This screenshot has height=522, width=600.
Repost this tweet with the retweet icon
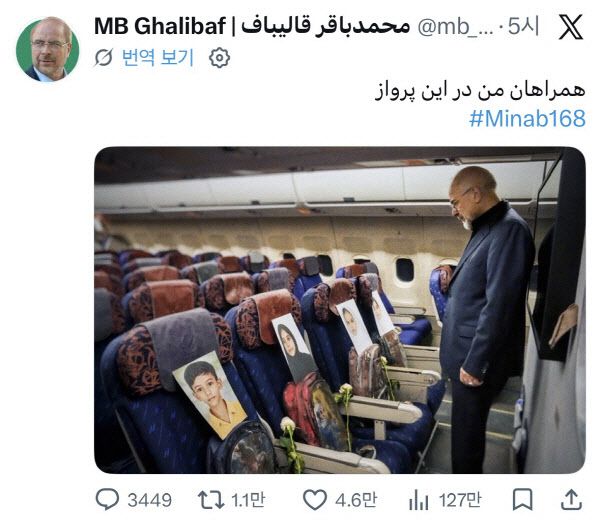click(211, 500)
